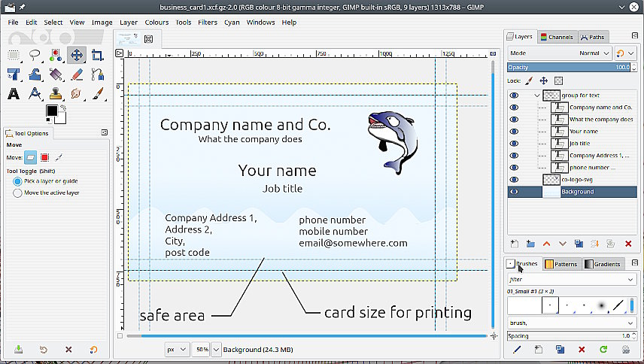Hide the 'group for text' layer group
Image resolution: width=644 pixels, height=364 pixels.
[x=514, y=96]
